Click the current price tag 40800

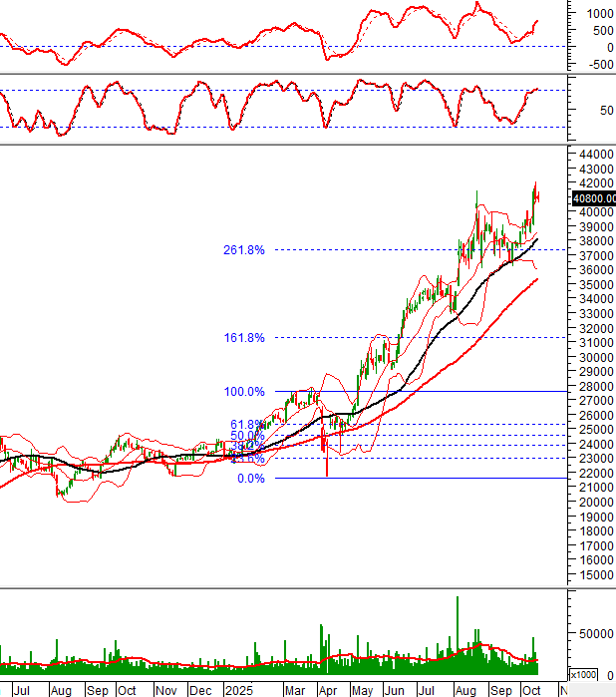click(x=593, y=198)
